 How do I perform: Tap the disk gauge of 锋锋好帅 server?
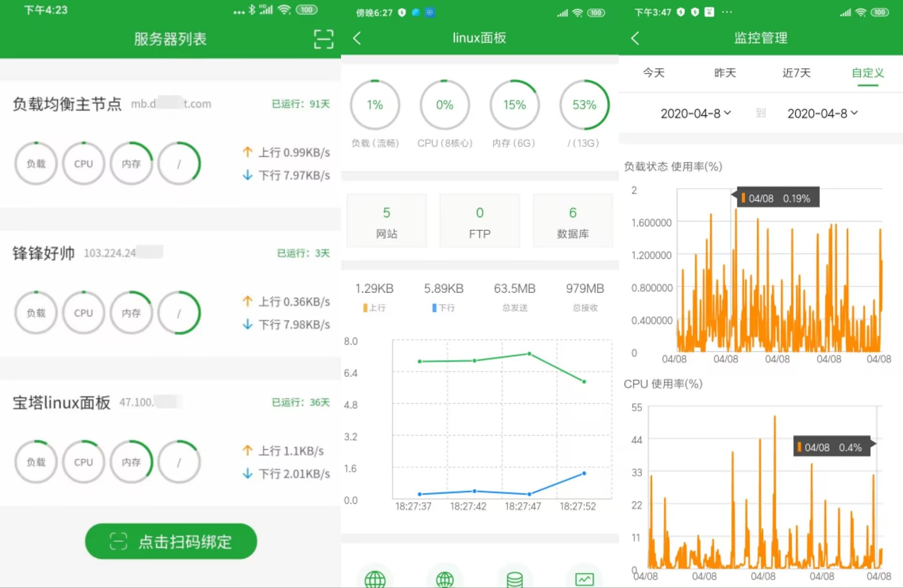point(179,312)
